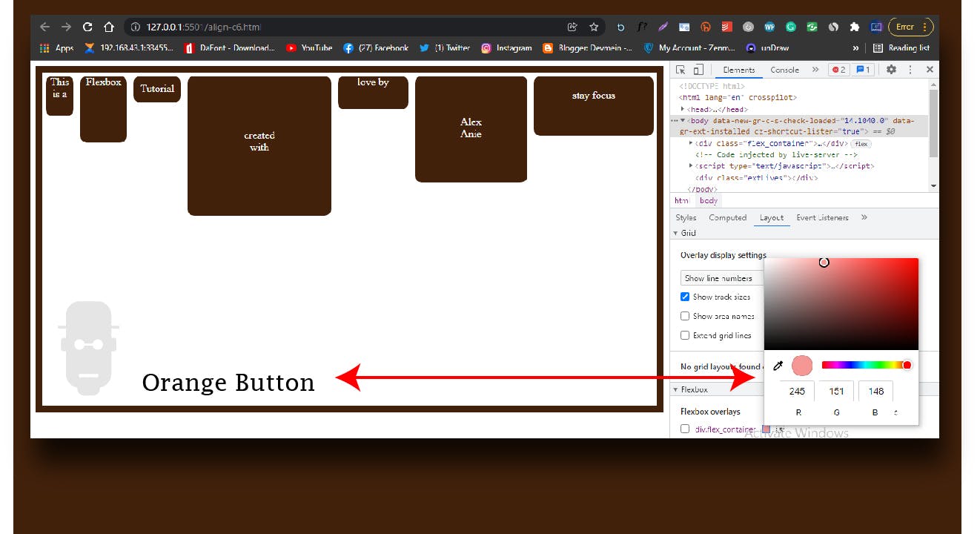Pick a color with the eyedropper
980x534 pixels.
pos(778,365)
